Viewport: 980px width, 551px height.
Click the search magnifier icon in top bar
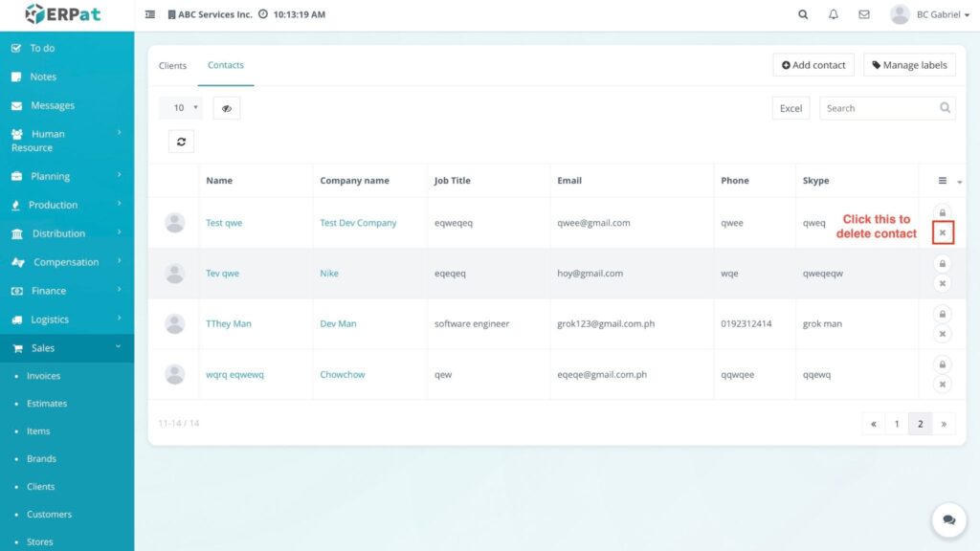coord(803,14)
